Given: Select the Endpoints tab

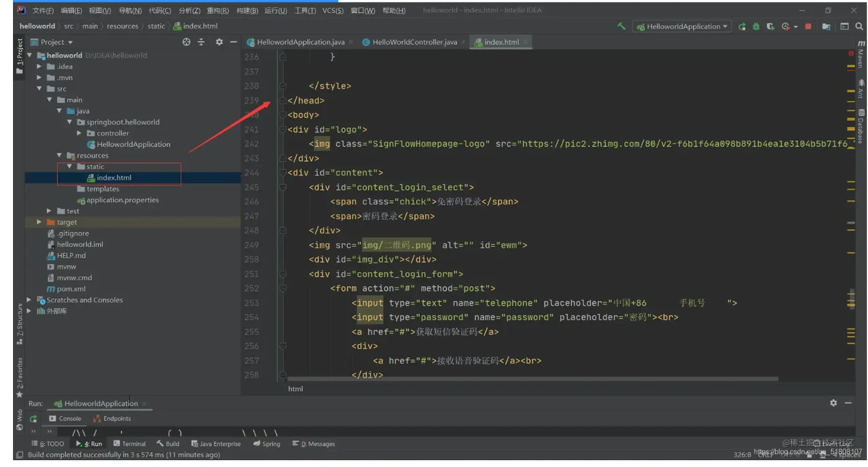Looking at the screenshot, I should pos(112,419).
